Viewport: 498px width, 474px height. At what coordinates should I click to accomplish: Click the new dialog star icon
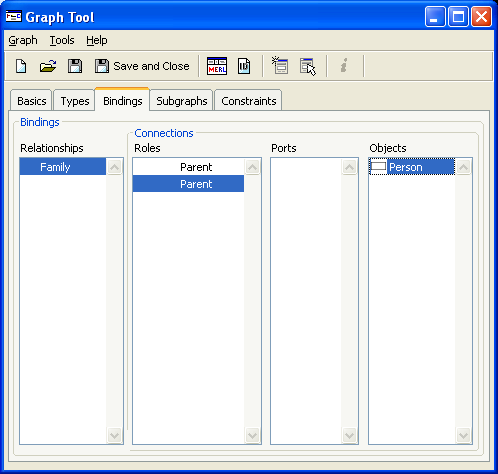click(280, 65)
